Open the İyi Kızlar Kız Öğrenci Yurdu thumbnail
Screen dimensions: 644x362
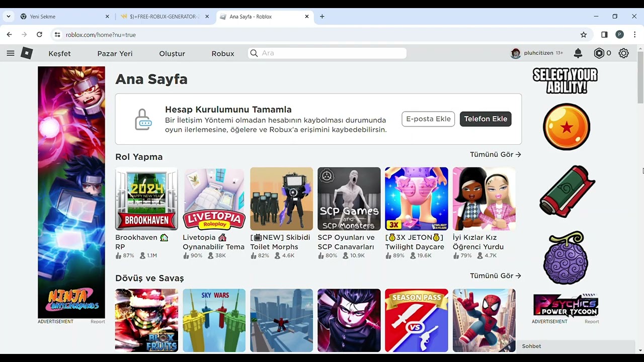[484, 199]
